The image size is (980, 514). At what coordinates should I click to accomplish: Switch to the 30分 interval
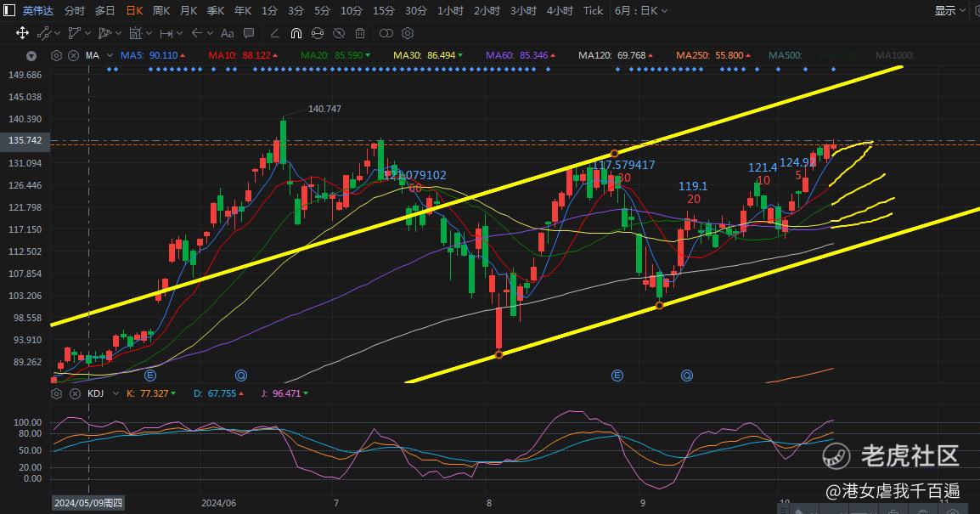click(x=415, y=11)
